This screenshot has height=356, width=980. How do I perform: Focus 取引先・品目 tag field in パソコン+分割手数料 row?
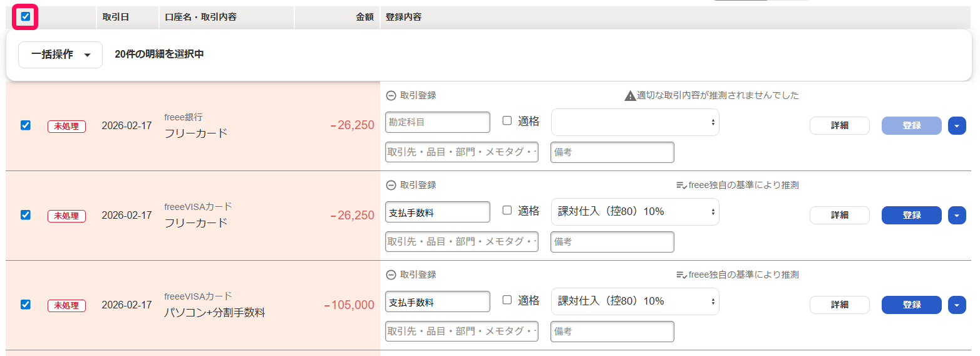click(462, 332)
